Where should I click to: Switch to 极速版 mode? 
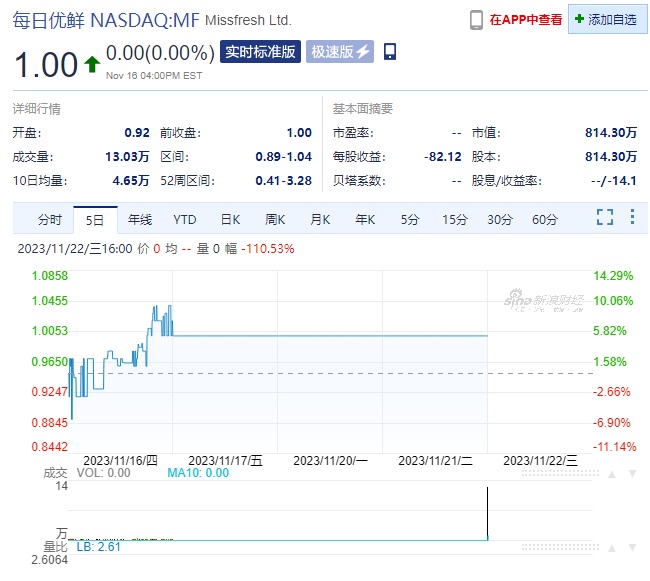pos(340,52)
